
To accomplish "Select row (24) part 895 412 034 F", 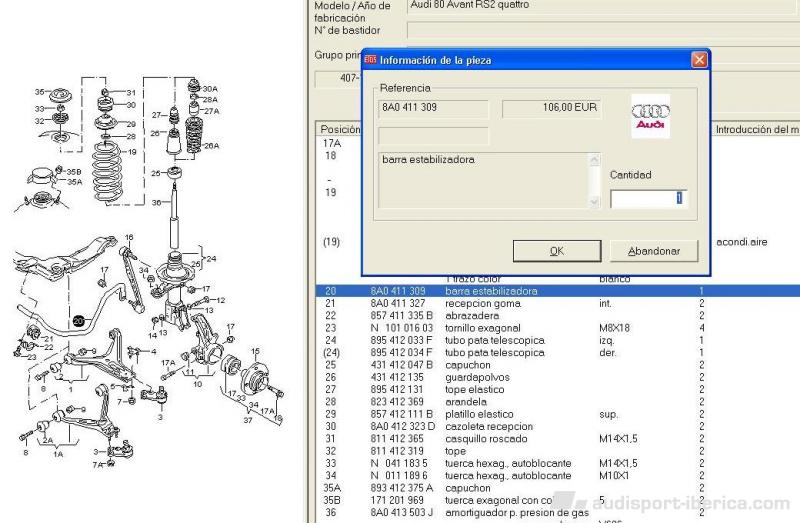I will pyautogui.click(x=558, y=353).
